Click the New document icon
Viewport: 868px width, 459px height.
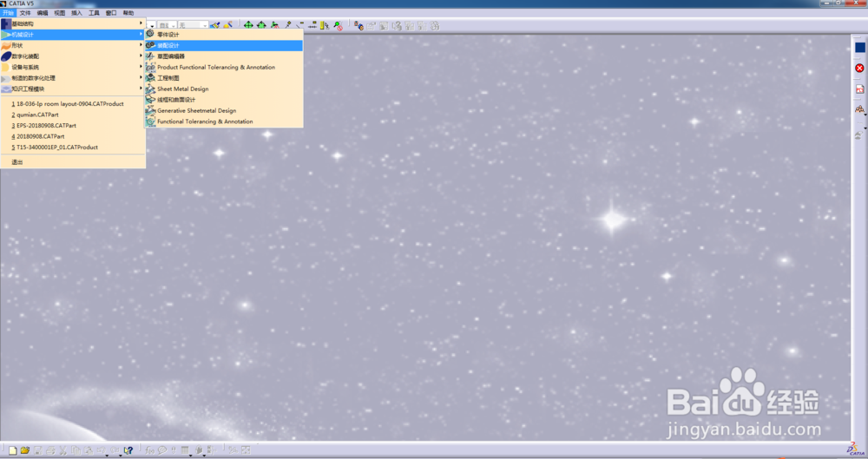point(13,450)
